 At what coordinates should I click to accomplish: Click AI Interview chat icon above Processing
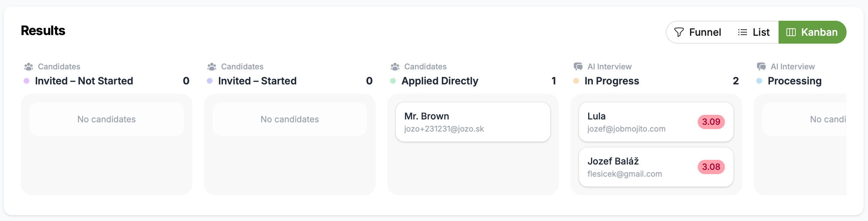pyautogui.click(x=761, y=67)
